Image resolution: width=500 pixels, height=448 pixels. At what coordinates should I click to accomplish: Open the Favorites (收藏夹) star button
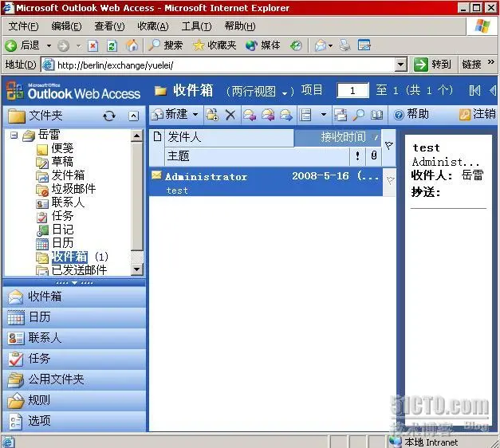(x=215, y=45)
